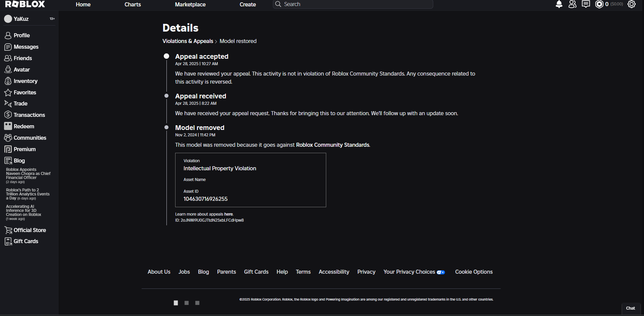
Task: Open Friends in the sidebar
Action: [x=18, y=58]
